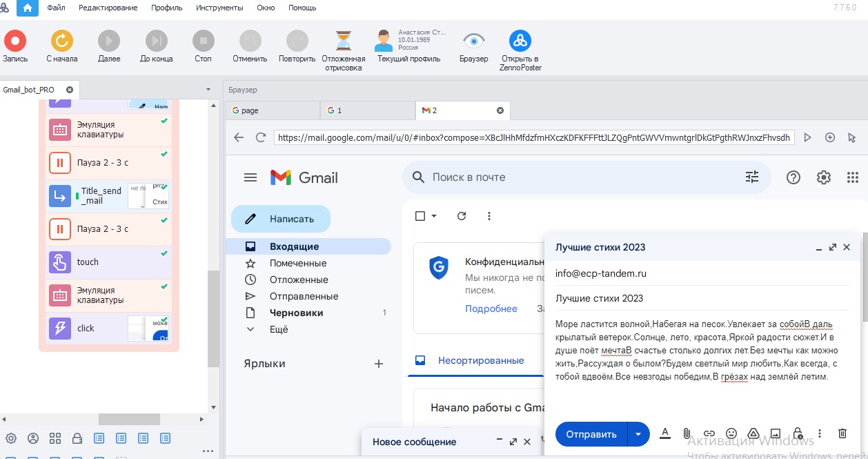Discard draft with trash icon
The height and width of the screenshot is (459, 868).
point(842,433)
